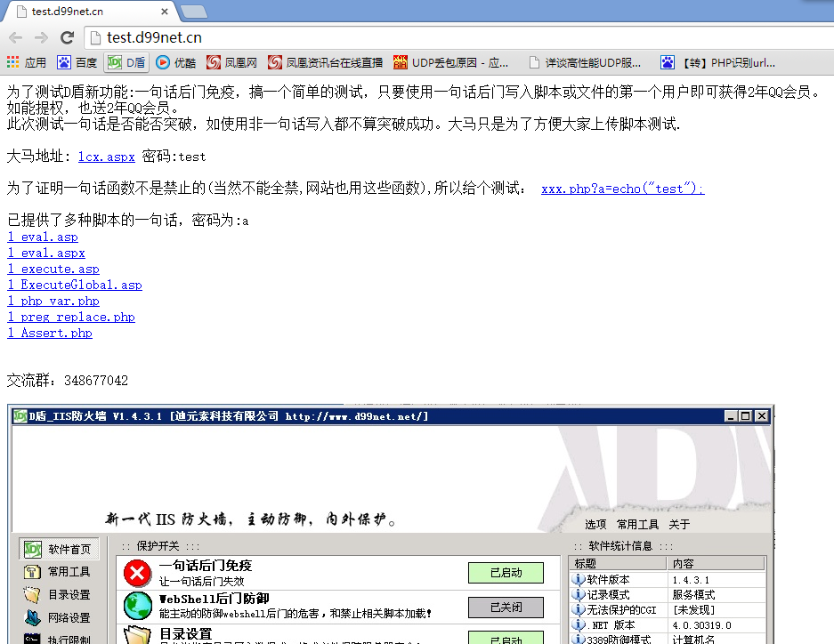Click the red X icon for 一句话后门免疫
The width and height of the screenshot is (834, 644).
137,573
